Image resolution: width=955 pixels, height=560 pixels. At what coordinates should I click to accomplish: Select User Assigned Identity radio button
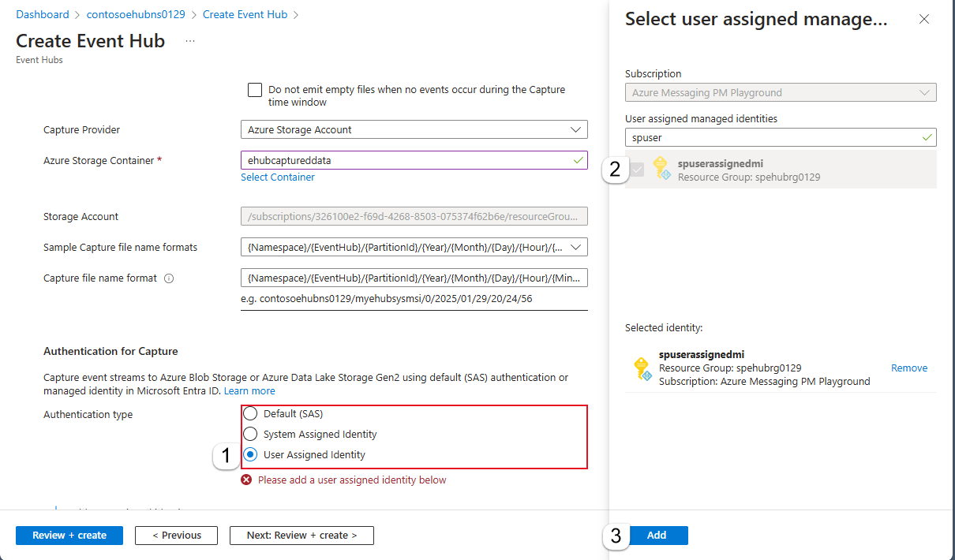pos(250,454)
